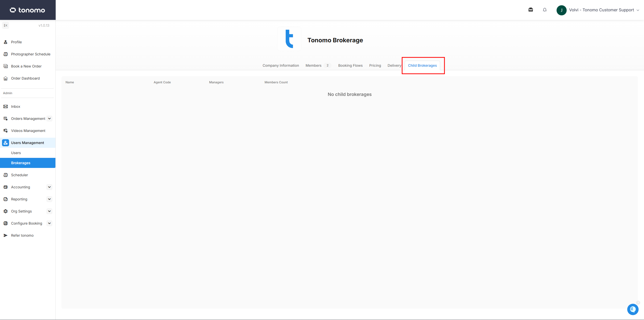Expand the Orders Management submenu chevron
Viewport: 644px width, 320px height.
click(x=49, y=119)
